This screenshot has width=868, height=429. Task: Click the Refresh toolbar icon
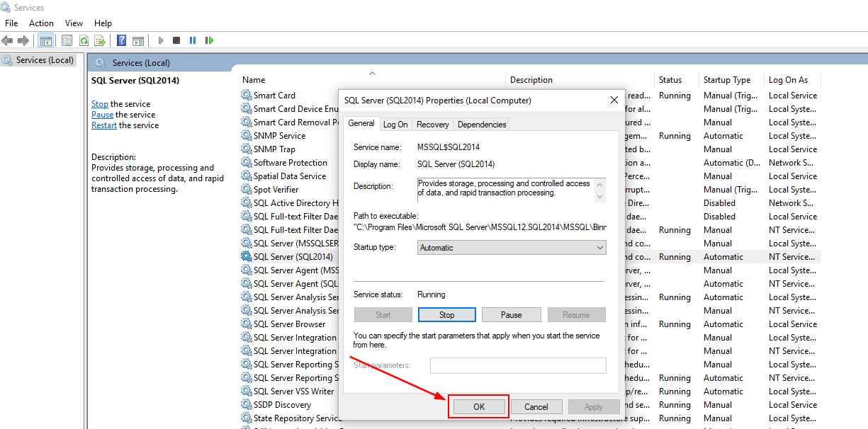pos(84,40)
